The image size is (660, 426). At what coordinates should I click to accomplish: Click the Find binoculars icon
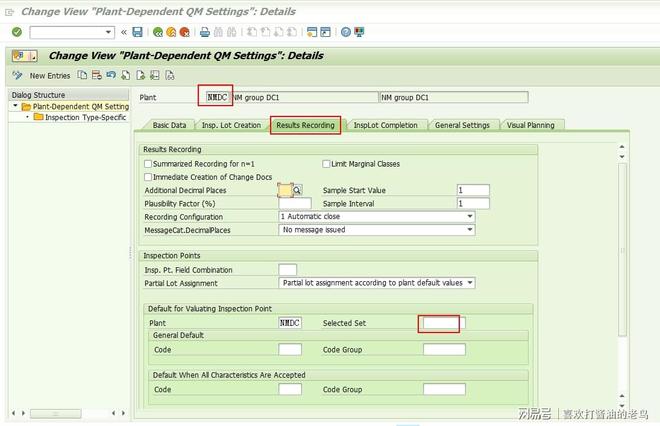tap(218, 32)
